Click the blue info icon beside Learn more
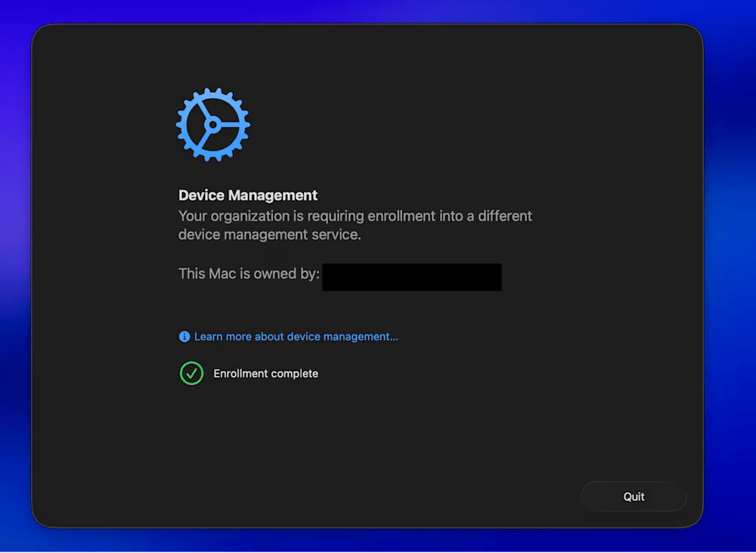The image size is (756, 553). (184, 337)
